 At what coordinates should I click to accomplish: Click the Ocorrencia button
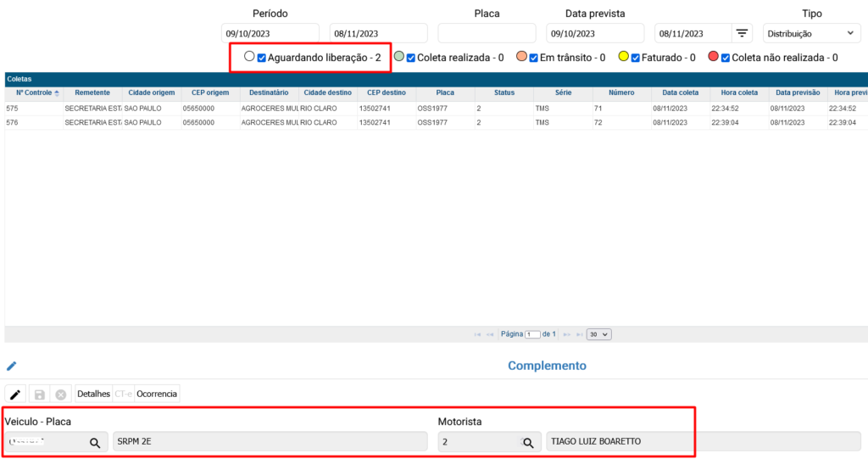pos(157,395)
